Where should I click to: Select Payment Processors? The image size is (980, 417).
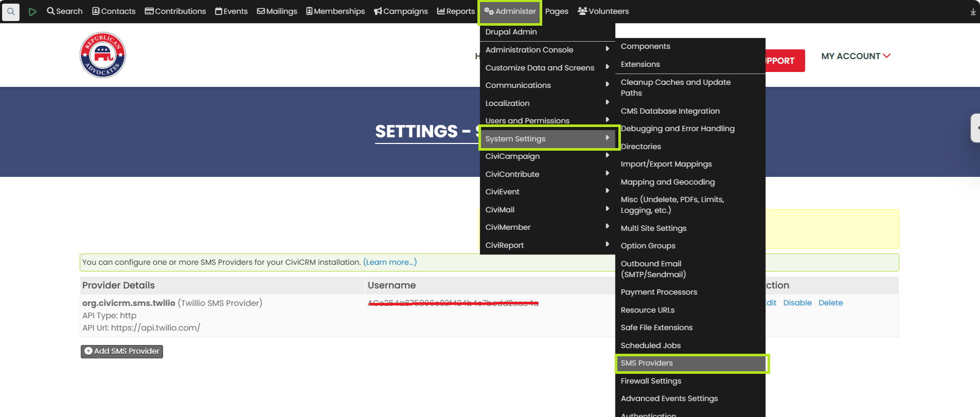(x=690, y=292)
